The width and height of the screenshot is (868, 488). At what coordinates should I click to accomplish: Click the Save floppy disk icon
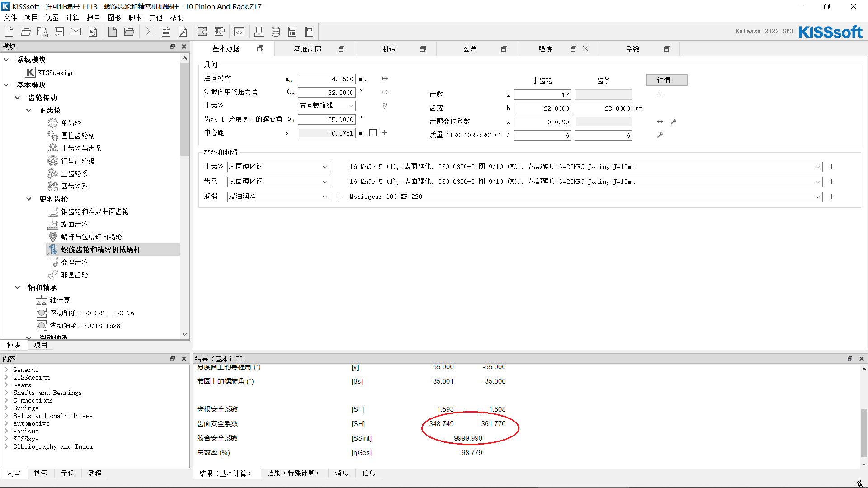(59, 32)
